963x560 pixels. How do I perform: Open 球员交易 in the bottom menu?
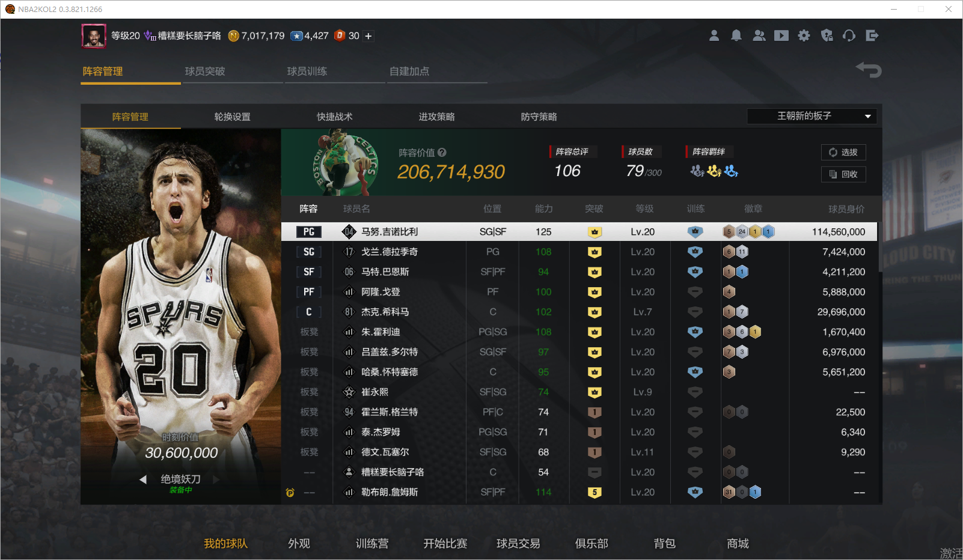tap(518, 543)
